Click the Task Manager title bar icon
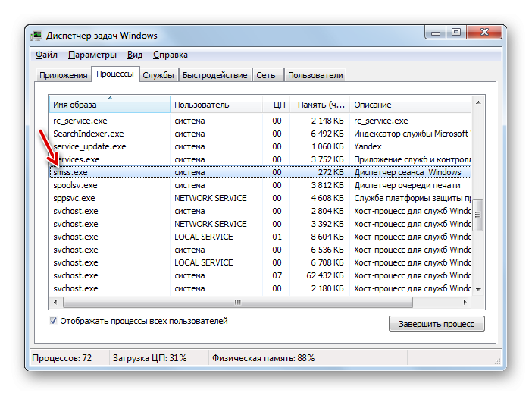 pos(37,35)
